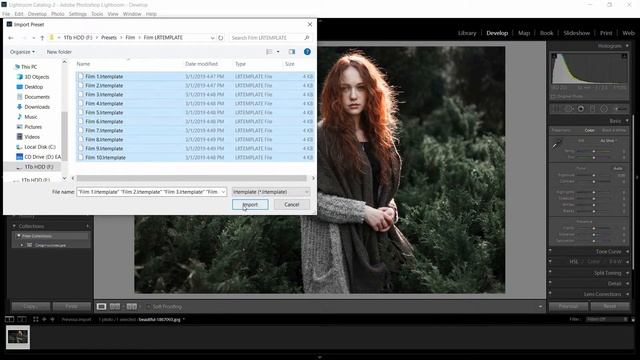Open address path history dropdown arrow
640x360 pixels.
tap(212, 38)
